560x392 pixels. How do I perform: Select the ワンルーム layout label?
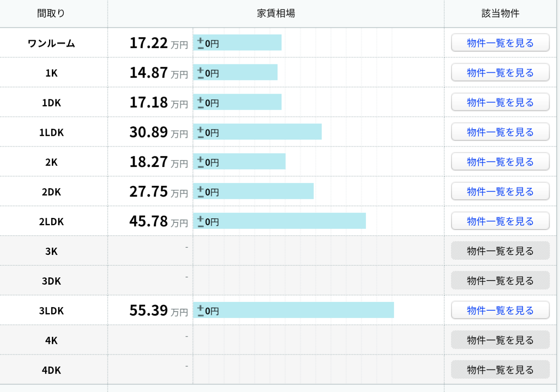(x=51, y=43)
